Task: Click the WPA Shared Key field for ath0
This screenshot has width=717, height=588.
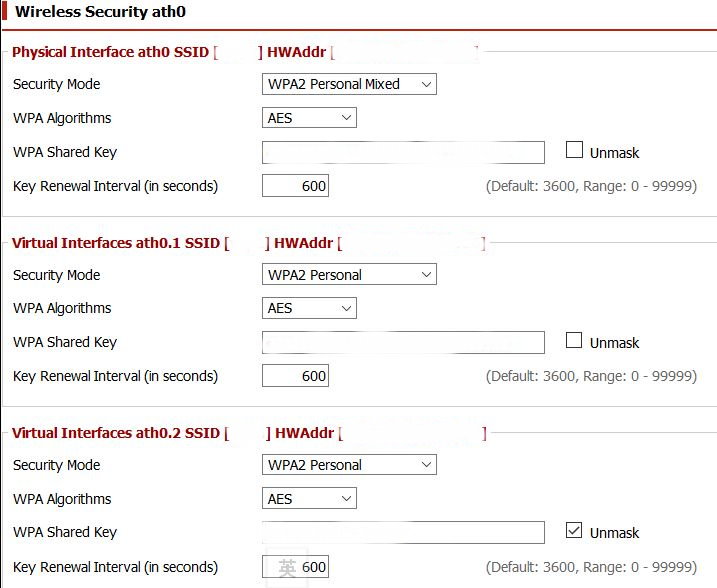Action: tap(403, 152)
